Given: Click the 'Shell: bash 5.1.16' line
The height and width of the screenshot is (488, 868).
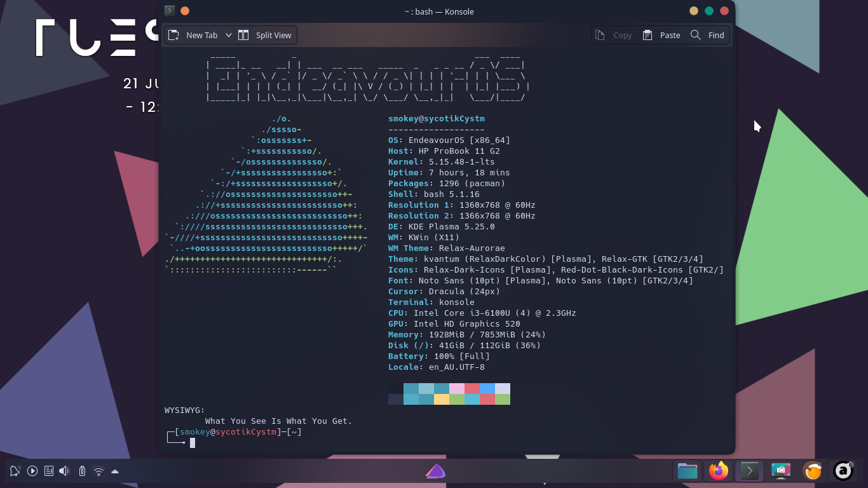Looking at the screenshot, I should [434, 194].
